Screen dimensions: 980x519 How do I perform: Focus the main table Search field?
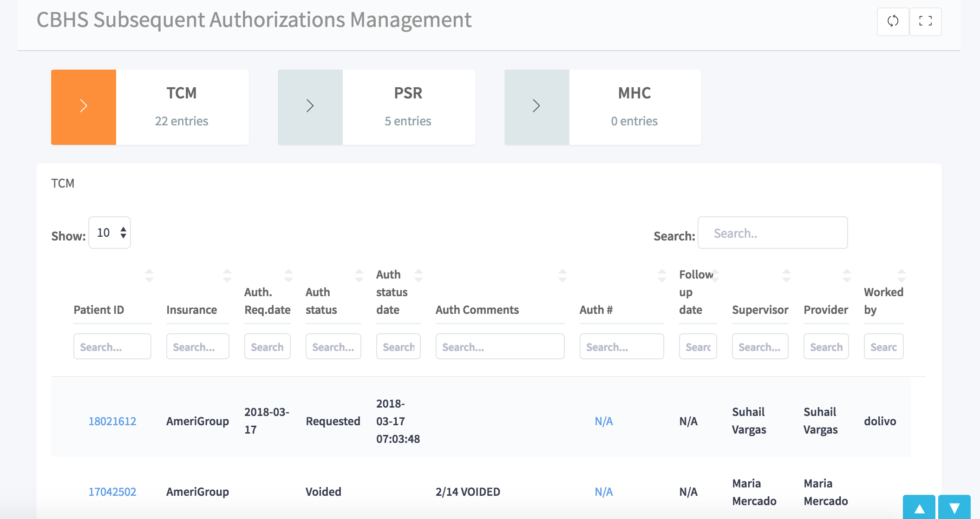click(x=773, y=233)
